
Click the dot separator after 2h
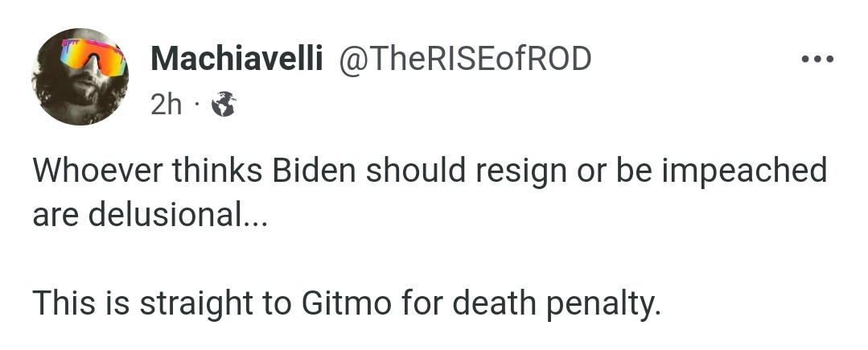click(x=195, y=104)
